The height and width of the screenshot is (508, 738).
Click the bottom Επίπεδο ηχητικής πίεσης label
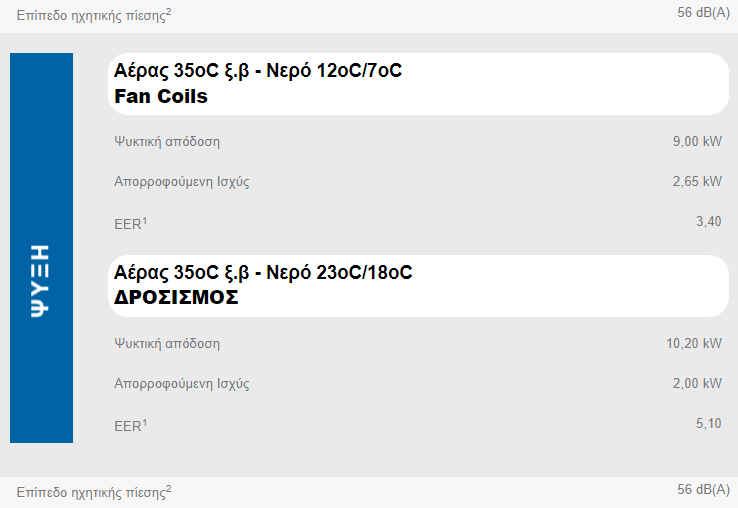point(93,492)
